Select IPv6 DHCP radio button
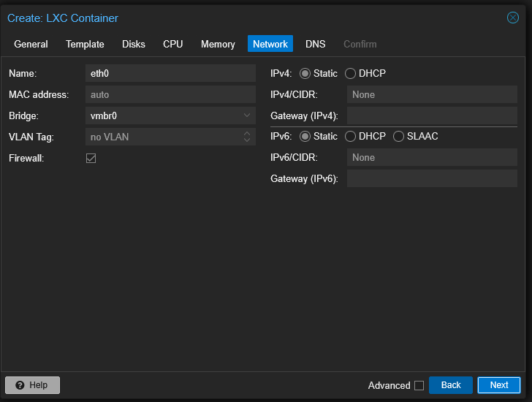The width and height of the screenshot is (532, 402). [x=350, y=137]
